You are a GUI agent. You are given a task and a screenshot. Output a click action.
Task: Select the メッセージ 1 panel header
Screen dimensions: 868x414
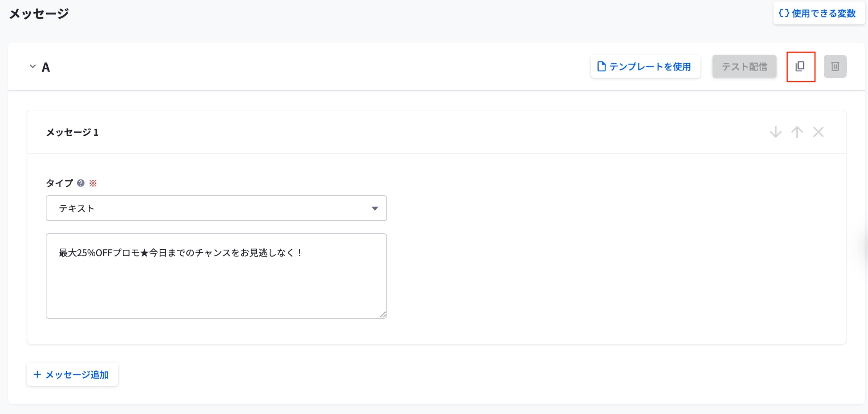tap(72, 132)
